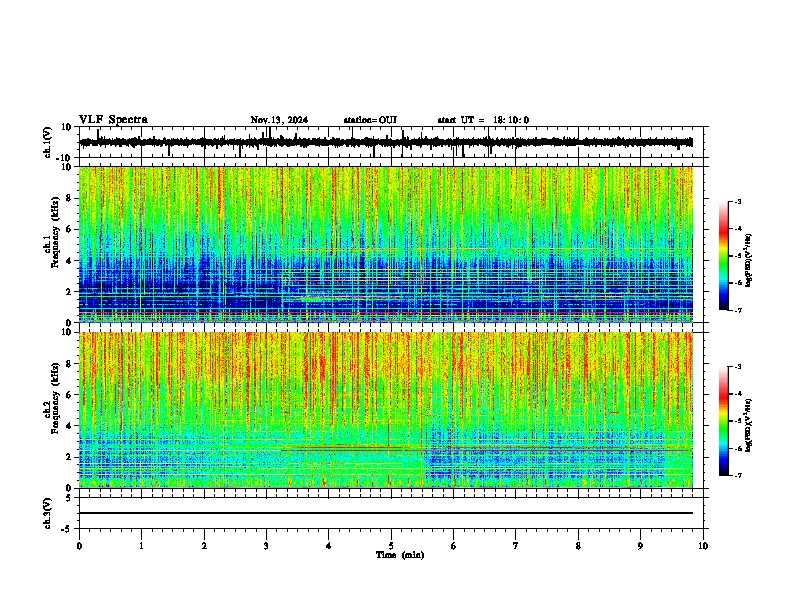Click the "-7" bottom value of ch.2 colorbar
Image resolution: width=792 pixels, height=612 pixels.
click(x=737, y=475)
